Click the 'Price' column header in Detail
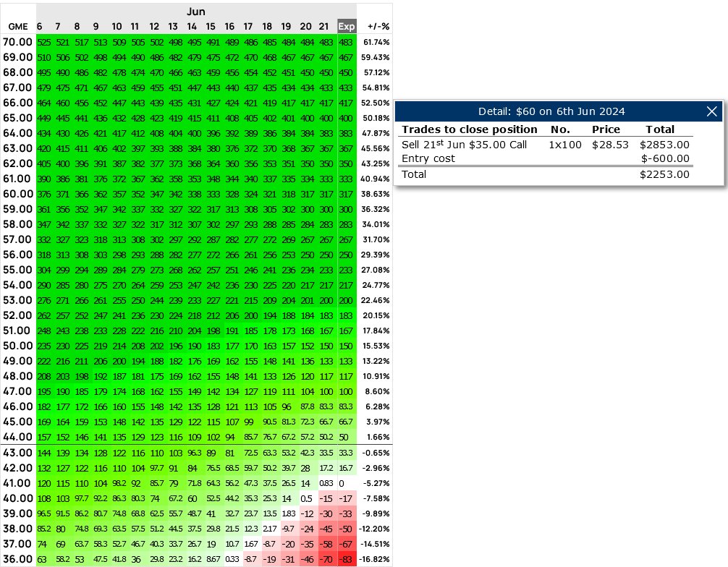Screen dimensions: 728x567 click(x=606, y=129)
